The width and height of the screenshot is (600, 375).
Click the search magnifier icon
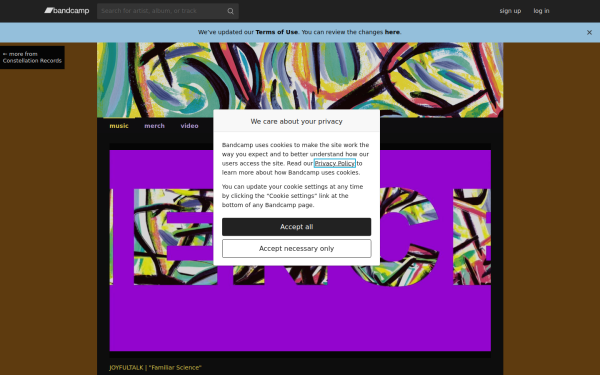(x=230, y=11)
